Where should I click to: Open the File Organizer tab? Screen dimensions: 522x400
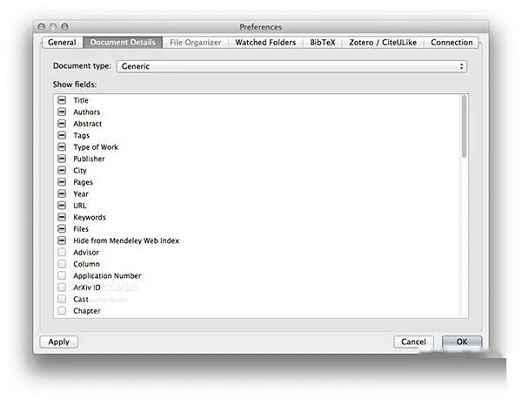195,43
